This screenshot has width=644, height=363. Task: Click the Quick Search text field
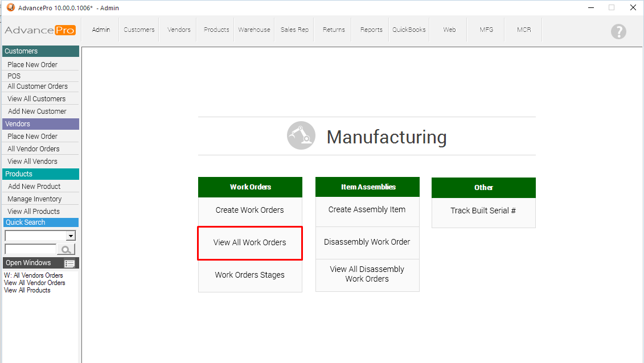(x=30, y=249)
